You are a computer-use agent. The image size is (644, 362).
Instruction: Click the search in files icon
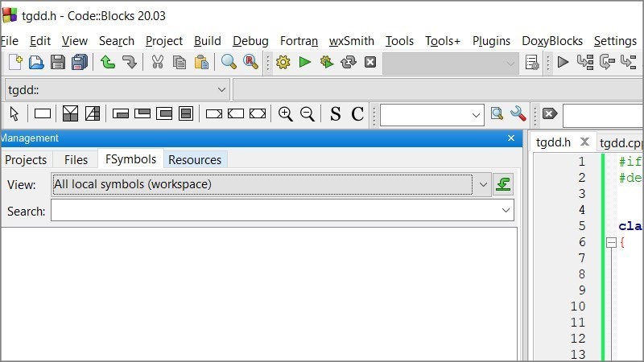(x=497, y=113)
